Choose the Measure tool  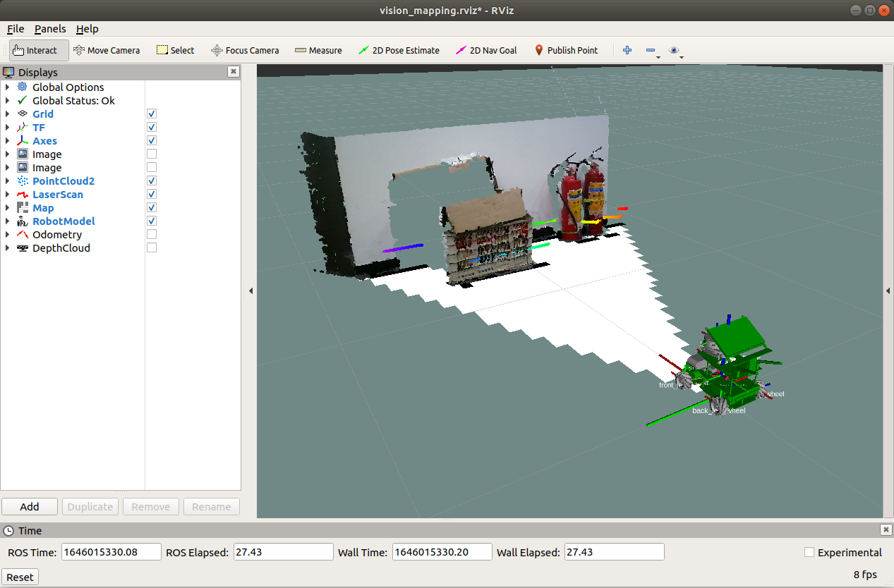[x=318, y=51]
